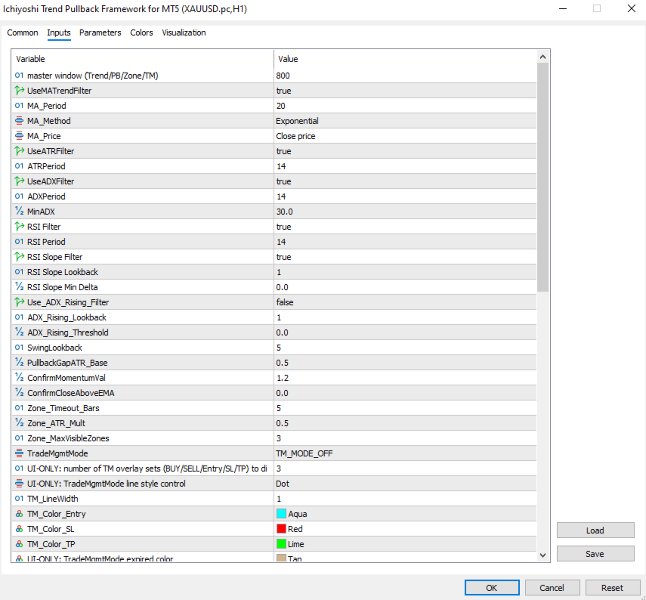Click the Load button
The image size is (646, 600).
coord(595,530)
